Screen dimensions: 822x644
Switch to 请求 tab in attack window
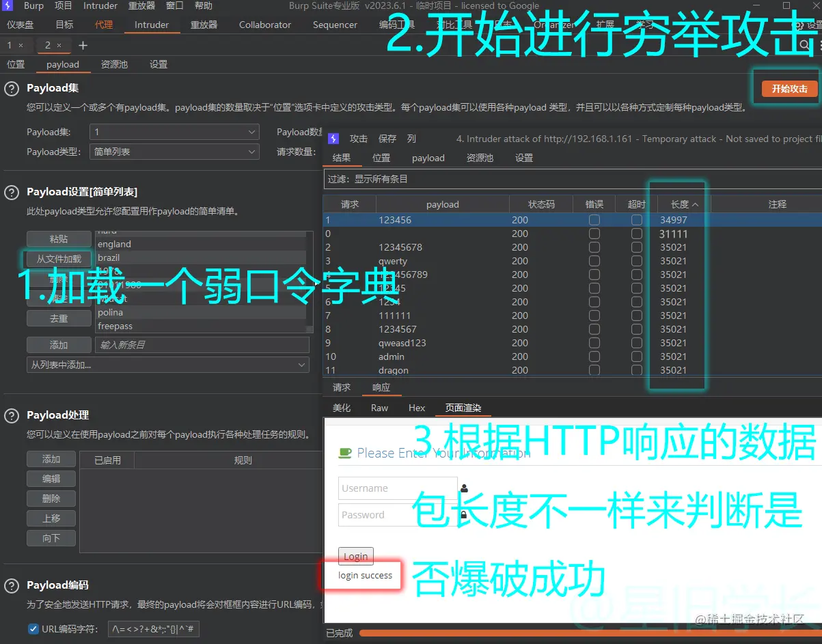[x=342, y=387]
